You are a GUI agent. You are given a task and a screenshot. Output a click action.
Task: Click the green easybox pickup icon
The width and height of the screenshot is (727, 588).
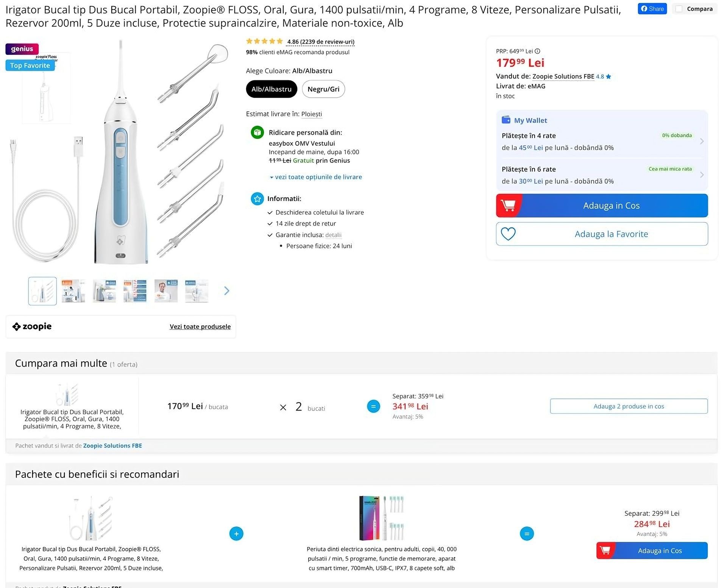click(257, 132)
